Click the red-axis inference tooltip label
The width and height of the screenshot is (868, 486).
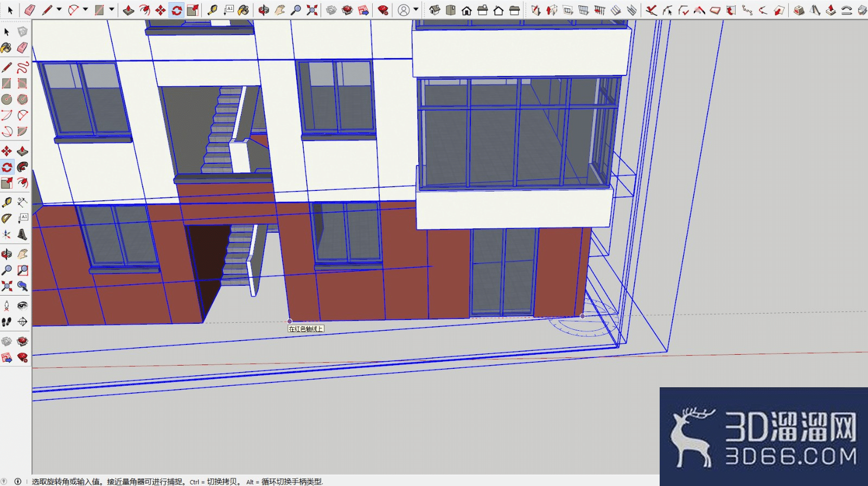305,329
